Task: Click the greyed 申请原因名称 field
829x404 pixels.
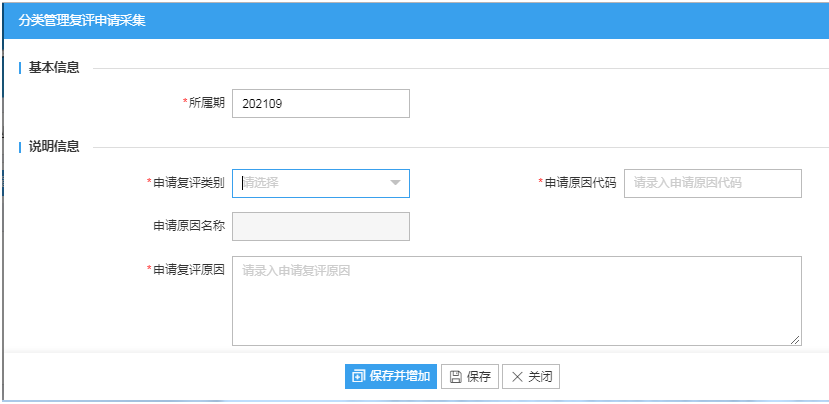Action: tap(321, 226)
